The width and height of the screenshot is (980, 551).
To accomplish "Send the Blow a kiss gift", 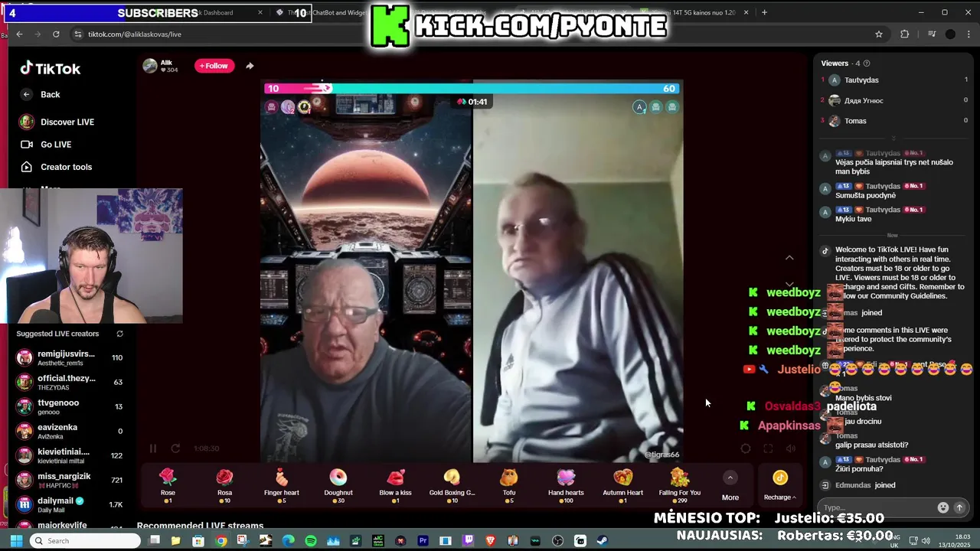I will (395, 484).
